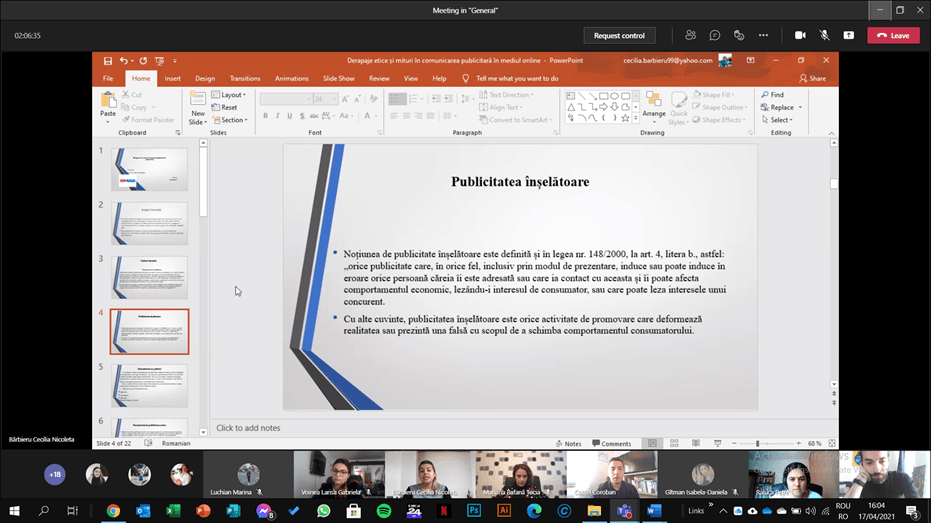Click the Find tool in Editing group

coord(772,95)
